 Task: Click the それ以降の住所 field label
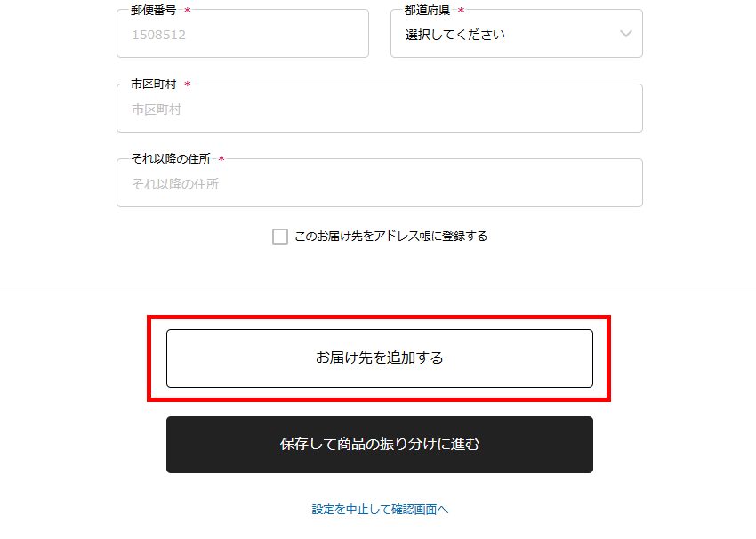(x=171, y=159)
